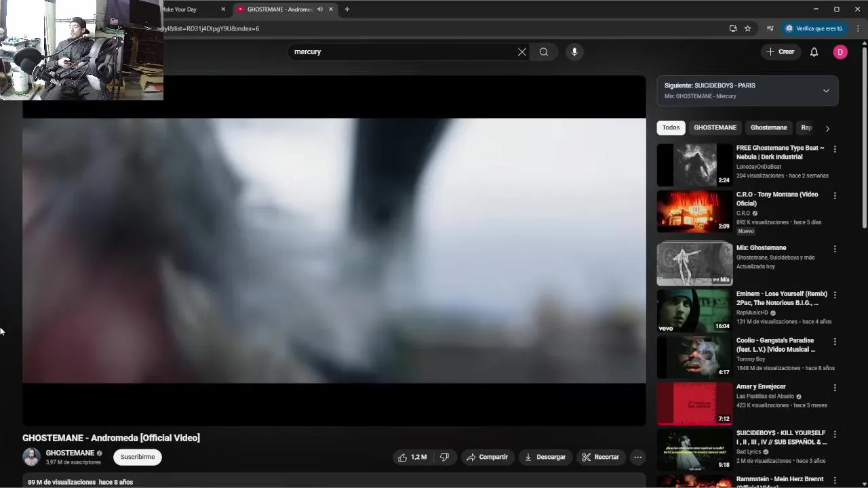This screenshot has height=488, width=868.
Task: Click the video player to pause
Action: point(334,251)
